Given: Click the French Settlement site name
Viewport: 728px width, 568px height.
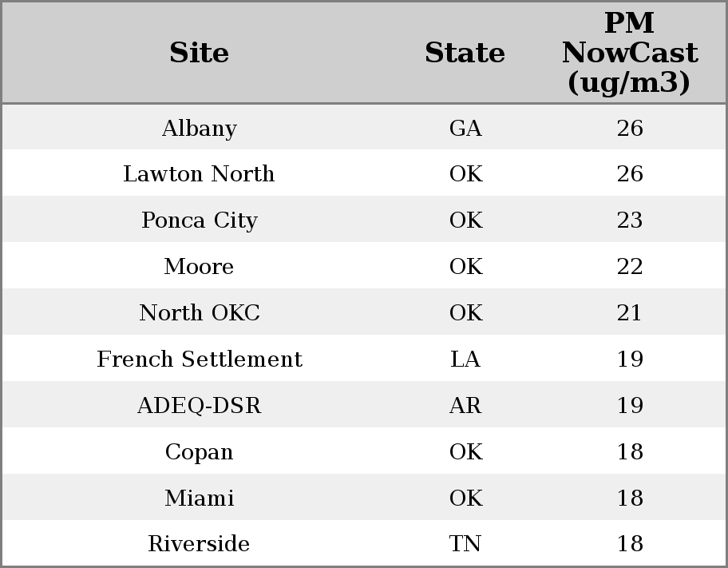Looking at the screenshot, I should pyautogui.click(x=200, y=359).
